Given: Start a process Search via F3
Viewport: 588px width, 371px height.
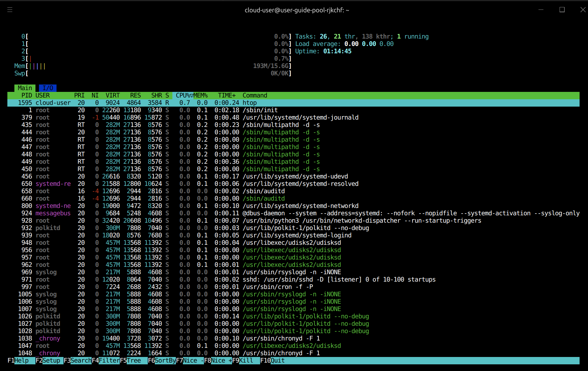Looking at the screenshot, I should point(78,360).
